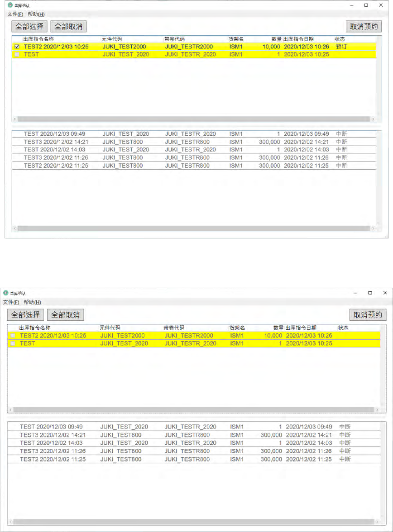Click 10,000 quantity cell in lower window

pos(273,336)
